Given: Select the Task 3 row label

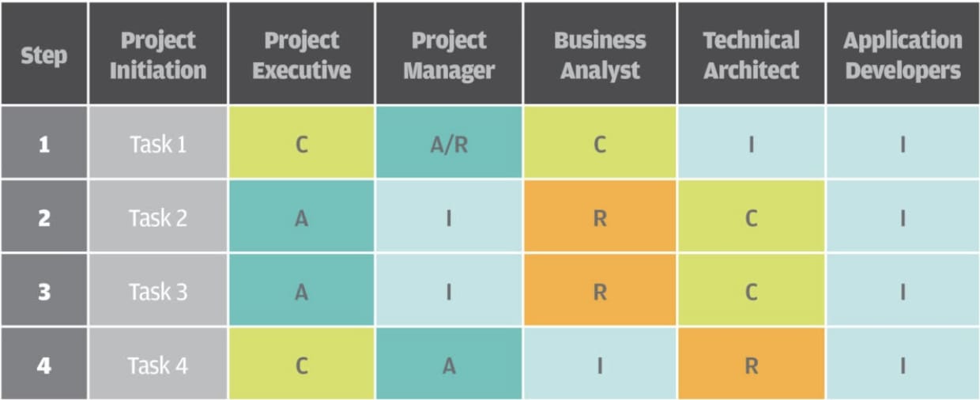Looking at the screenshot, I should 158,292.
